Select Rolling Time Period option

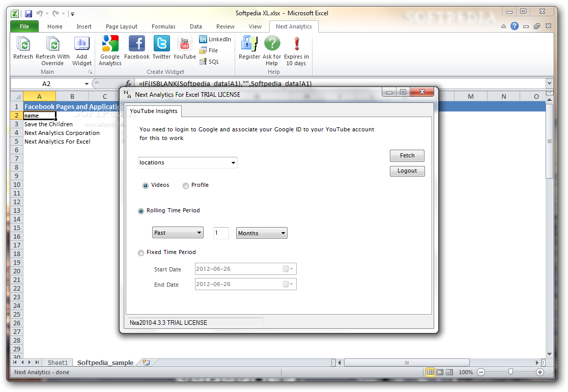point(141,211)
